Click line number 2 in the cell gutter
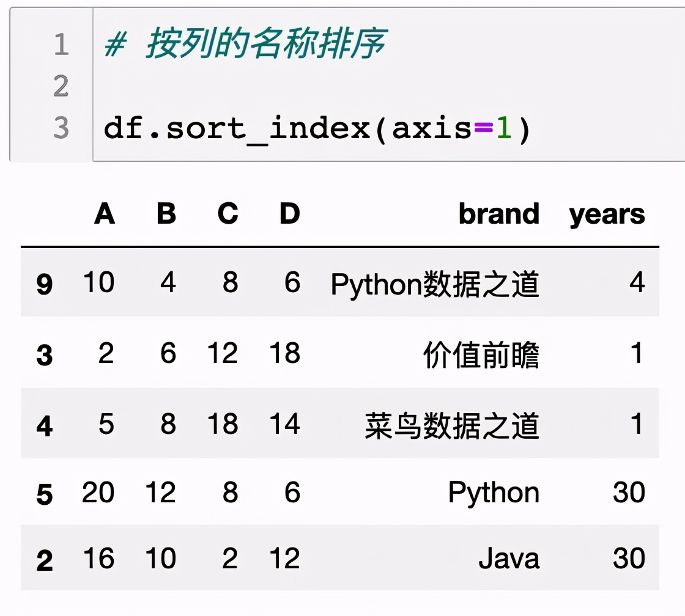Image resolution: width=685 pixels, height=616 pixels. pyautogui.click(x=61, y=86)
